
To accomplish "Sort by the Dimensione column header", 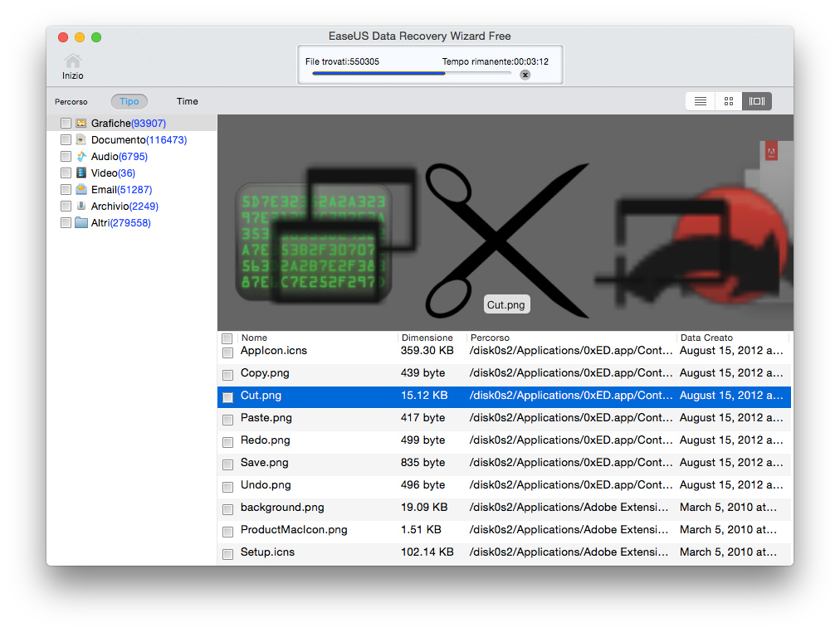I will point(427,338).
